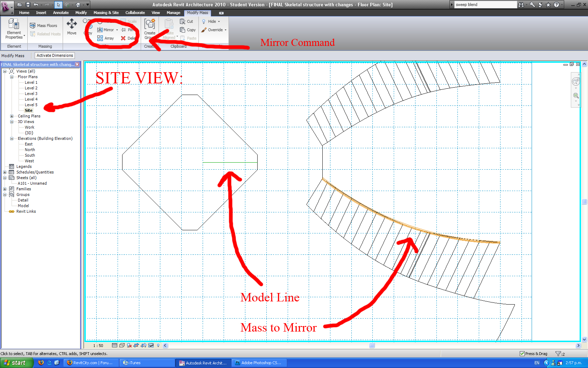Image resolution: width=588 pixels, height=368 pixels.
Task: Click the sweep blend search field
Action: pos(485,5)
